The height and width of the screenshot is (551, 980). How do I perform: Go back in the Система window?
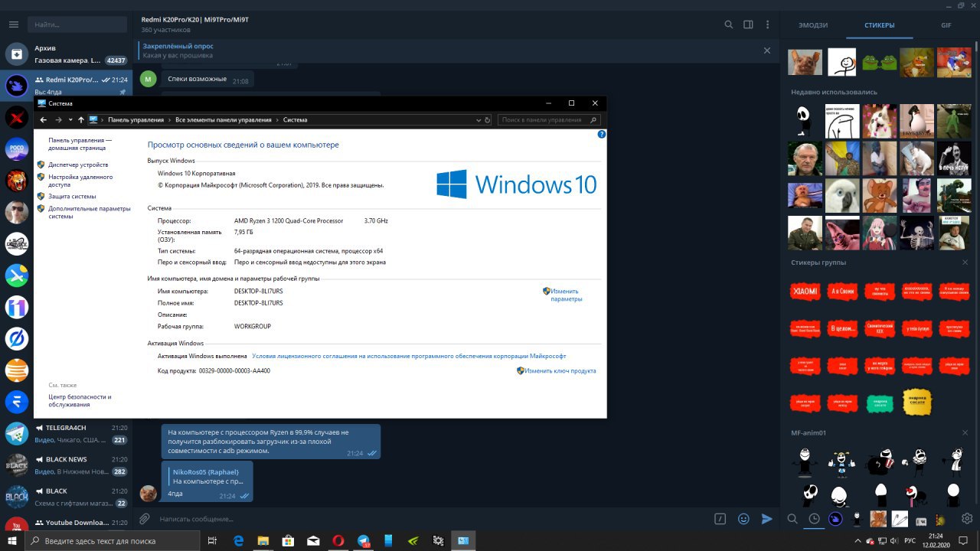(x=44, y=120)
